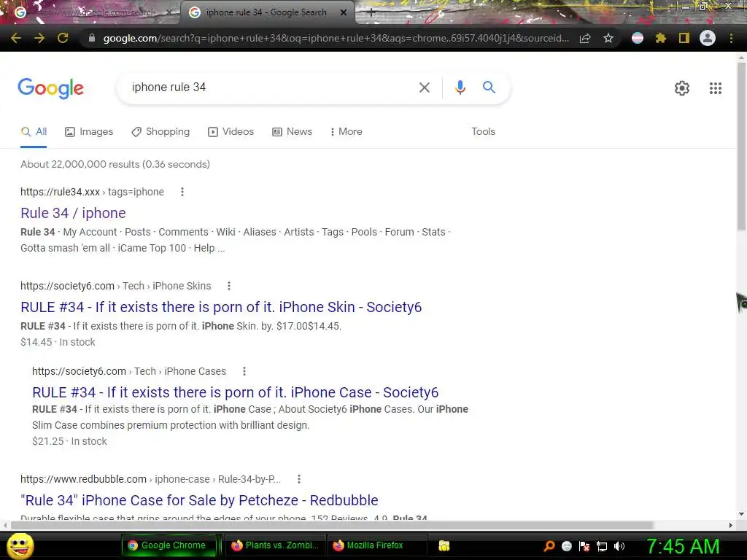The height and width of the screenshot is (560, 747).
Task: Switch to Images results
Action: coord(89,132)
